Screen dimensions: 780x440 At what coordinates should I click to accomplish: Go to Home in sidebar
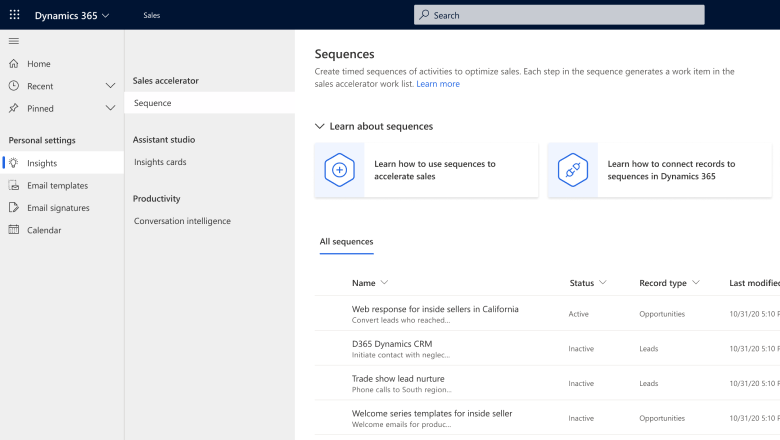coord(39,64)
